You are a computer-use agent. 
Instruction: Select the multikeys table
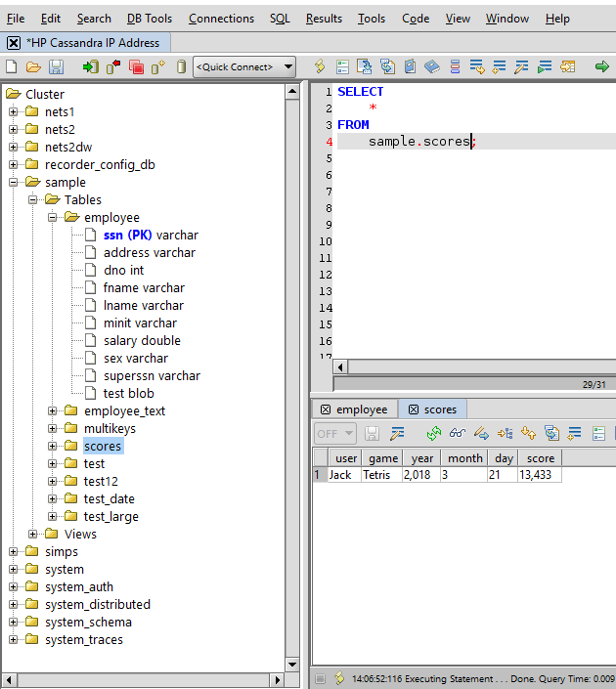click(110, 428)
